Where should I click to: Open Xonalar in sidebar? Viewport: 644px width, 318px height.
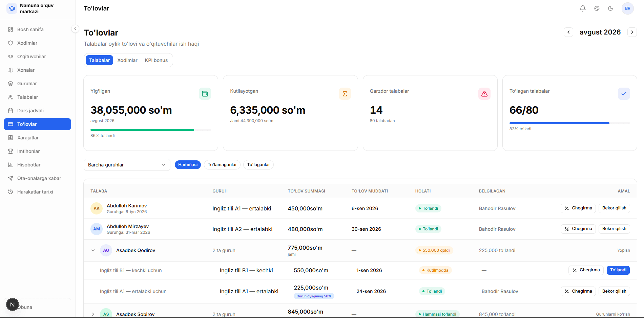pyautogui.click(x=37, y=70)
